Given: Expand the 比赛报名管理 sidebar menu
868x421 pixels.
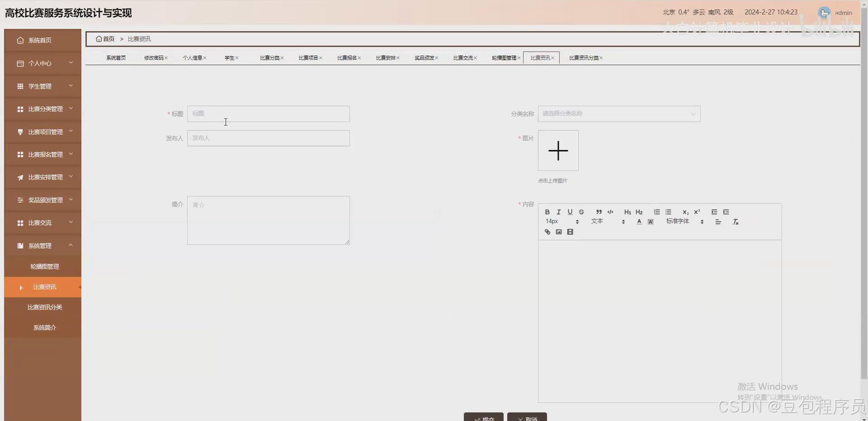Looking at the screenshot, I should (x=42, y=154).
